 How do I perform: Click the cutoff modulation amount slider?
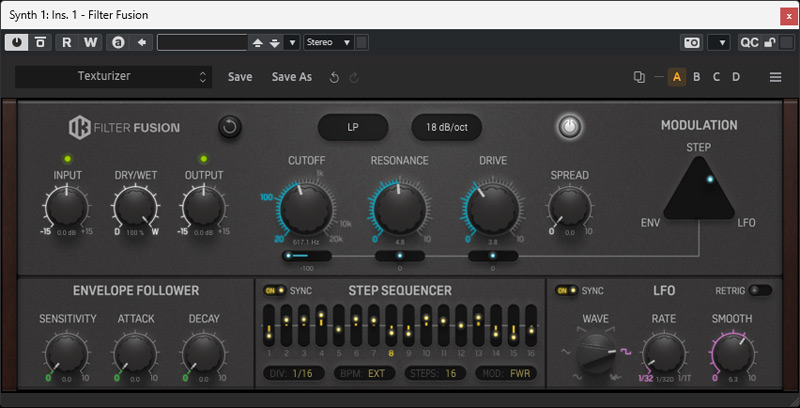pos(307,256)
